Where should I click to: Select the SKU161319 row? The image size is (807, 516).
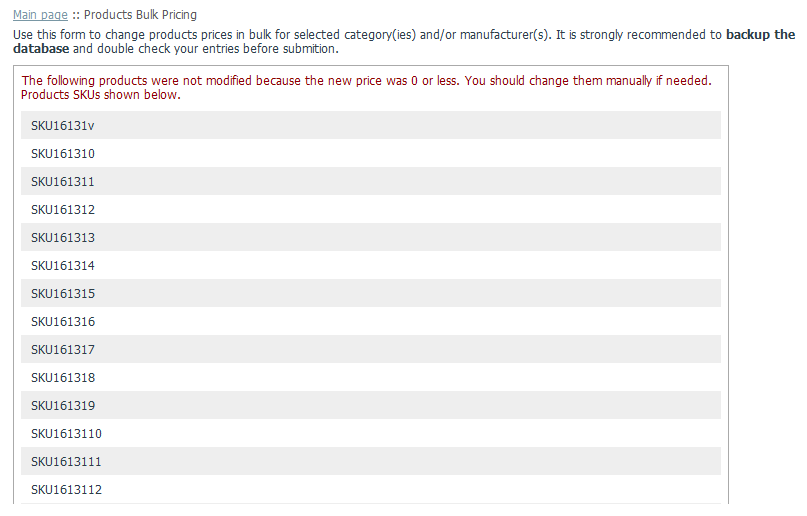tap(371, 406)
